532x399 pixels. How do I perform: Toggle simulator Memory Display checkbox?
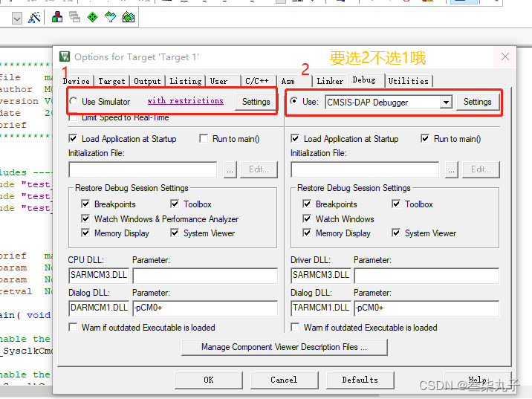coord(85,233)
